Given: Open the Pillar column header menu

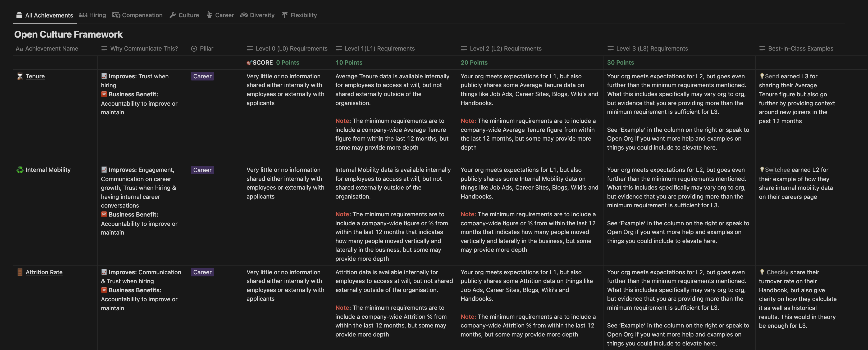Looking at the screenshot, I should click(x=206, y=48).
